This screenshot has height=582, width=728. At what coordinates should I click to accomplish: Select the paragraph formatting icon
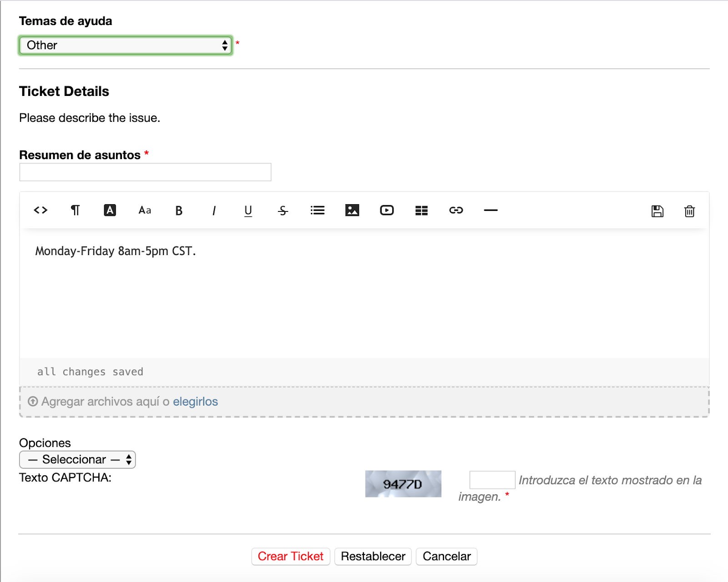point(75,210)
